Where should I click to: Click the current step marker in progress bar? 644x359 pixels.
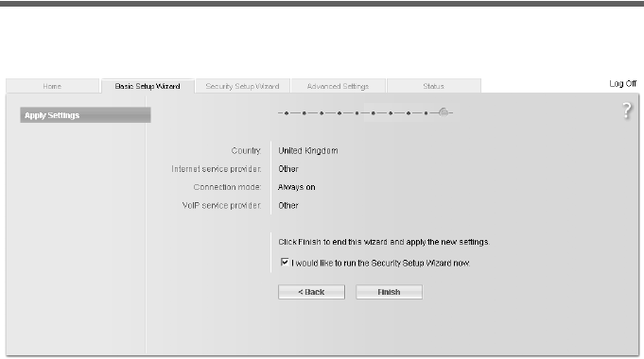[x=444, y=112]
